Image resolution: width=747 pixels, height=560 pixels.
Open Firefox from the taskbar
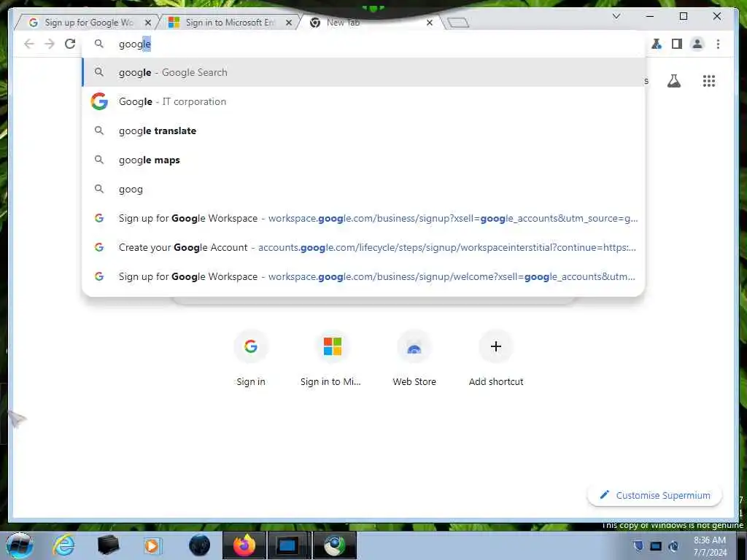(244, 545)
